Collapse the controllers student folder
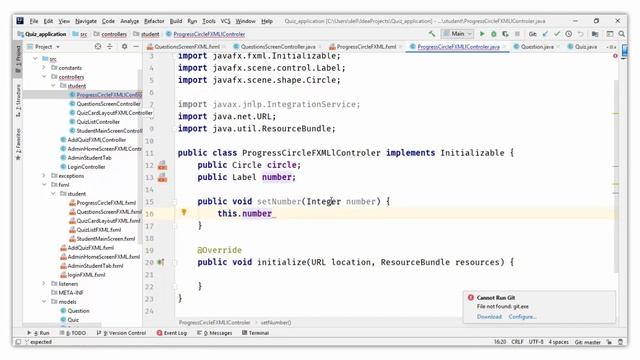640x360 pixels. click(53, 86)
